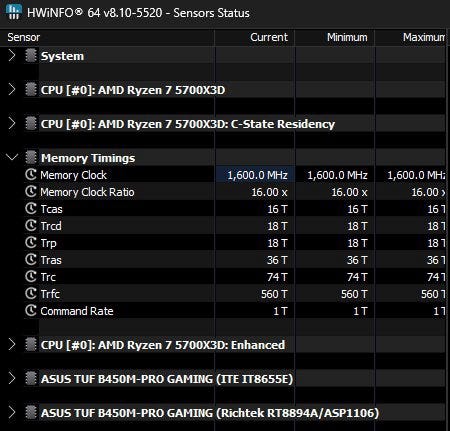Click the clock icon next to Tcas
This screenshot has width=450, height=431.
[31, 208]
